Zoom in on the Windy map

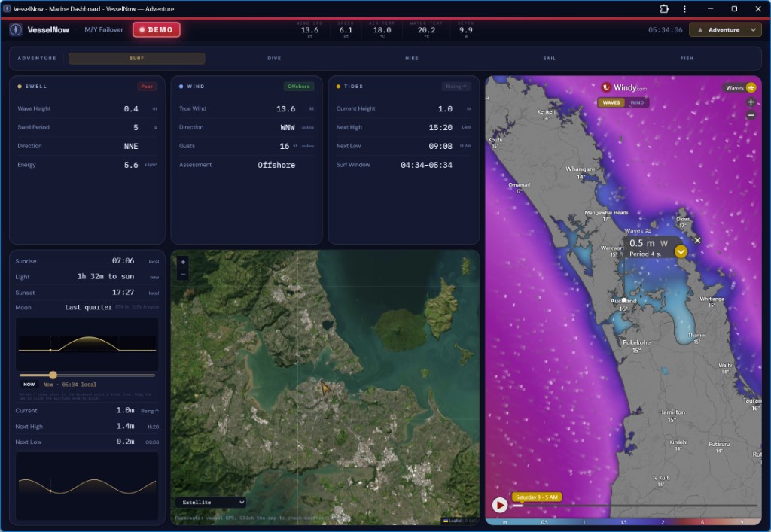[751, 102]
